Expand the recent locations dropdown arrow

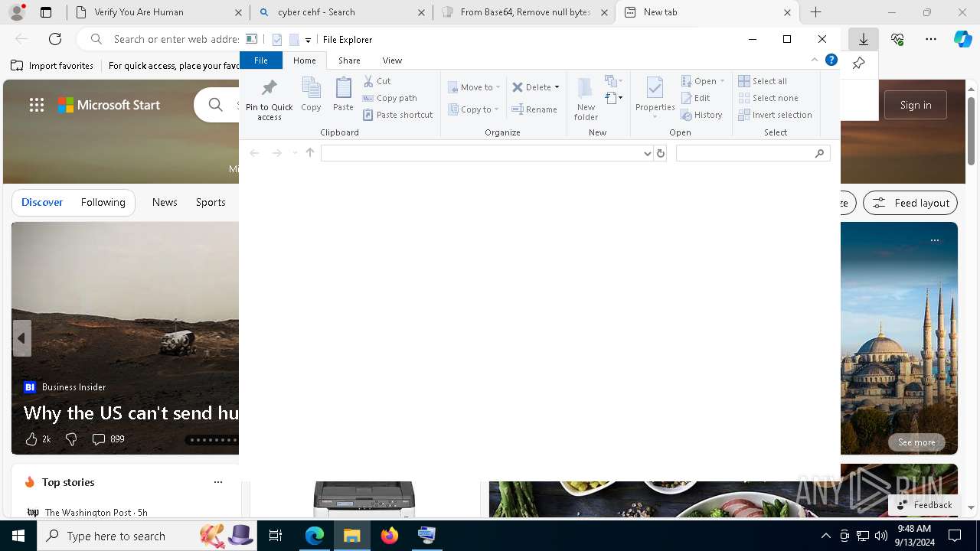295,153
